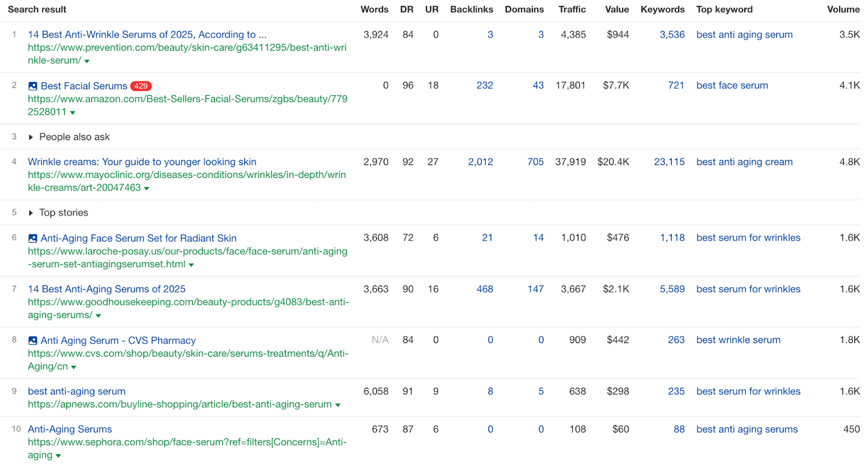
Task: Click the image icon beside Anti-Aging Face Serum Set
Action: [33, 238]
